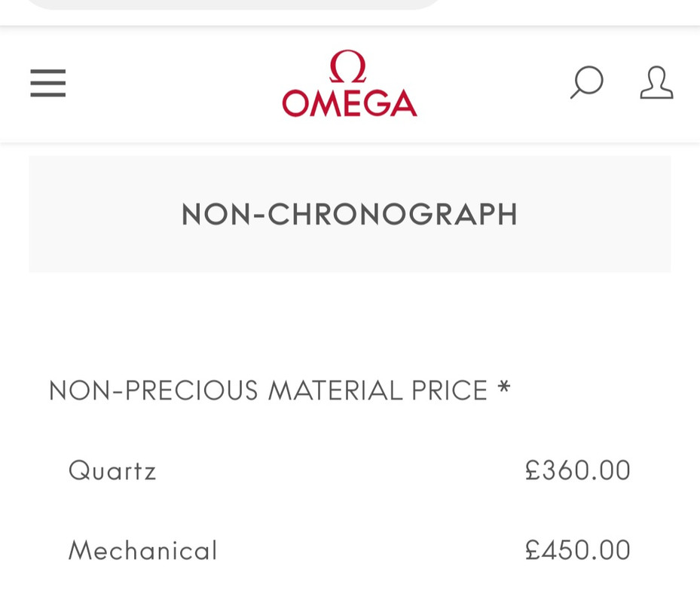Tap the browser address bar at top

tap(234, 4)
